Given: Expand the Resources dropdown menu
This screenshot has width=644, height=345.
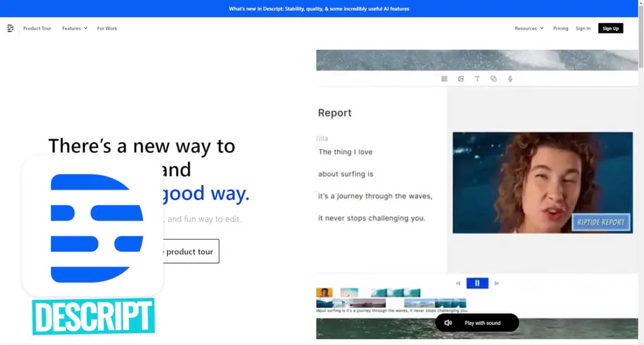Looking at the screenshot, I should [x=529, y=28].
